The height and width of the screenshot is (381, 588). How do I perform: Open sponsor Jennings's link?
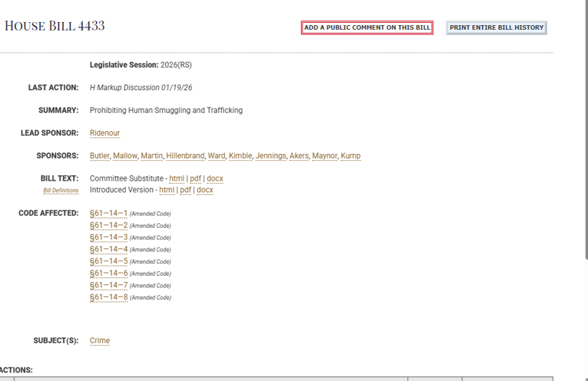coord(270,156)
